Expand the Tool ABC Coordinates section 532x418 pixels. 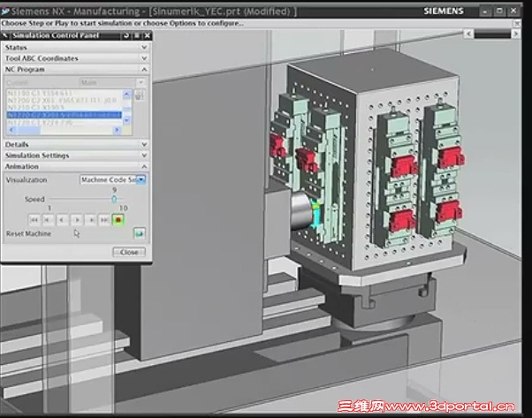tap(75, 58)
